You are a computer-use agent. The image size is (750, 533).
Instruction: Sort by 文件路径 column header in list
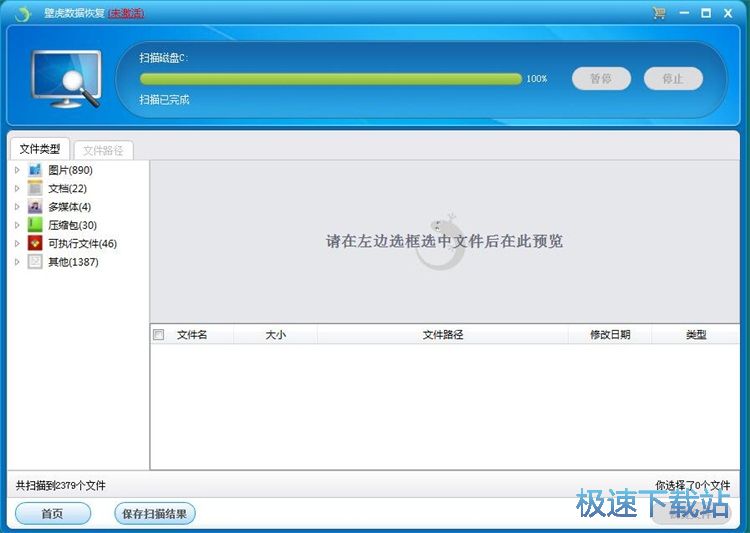pos(442,334)
